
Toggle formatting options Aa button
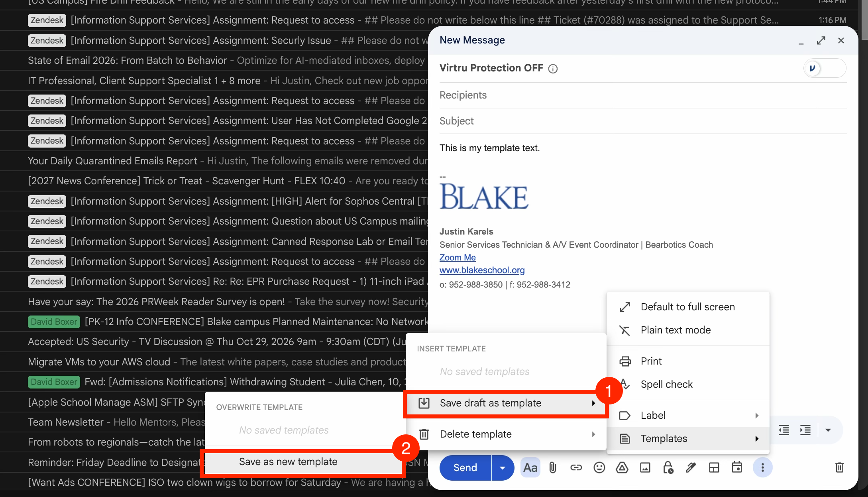pyautogui.click(x=530, y=468)
